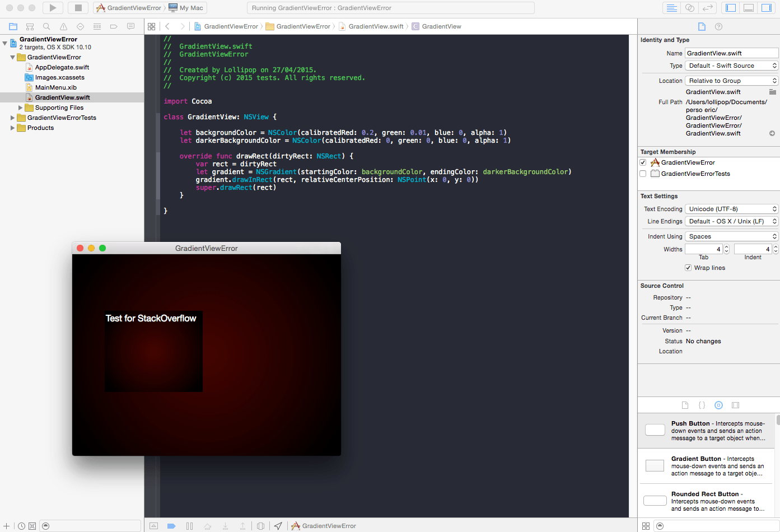Click GradientViewError process in debug bar
Screen dimensions: 780x532
324,526
